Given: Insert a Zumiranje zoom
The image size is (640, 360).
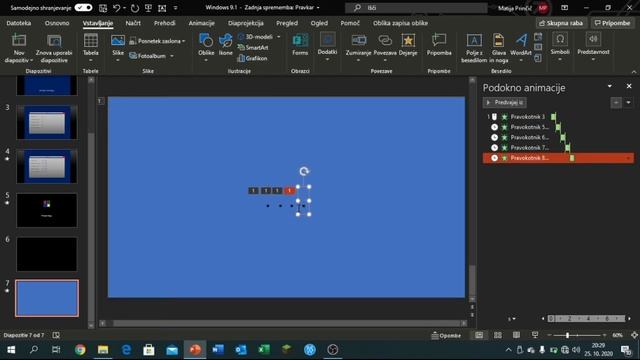Looking at the screenshot, I should 358,48.
